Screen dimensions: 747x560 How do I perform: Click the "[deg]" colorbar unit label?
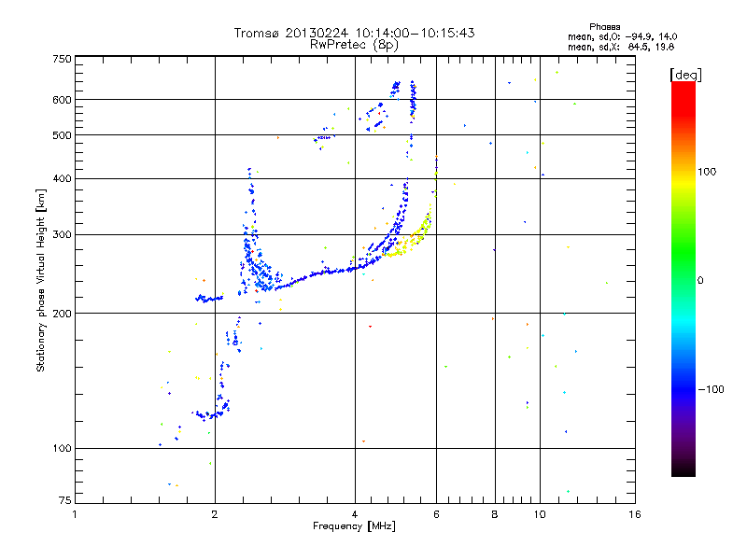(x=685, y=75)
